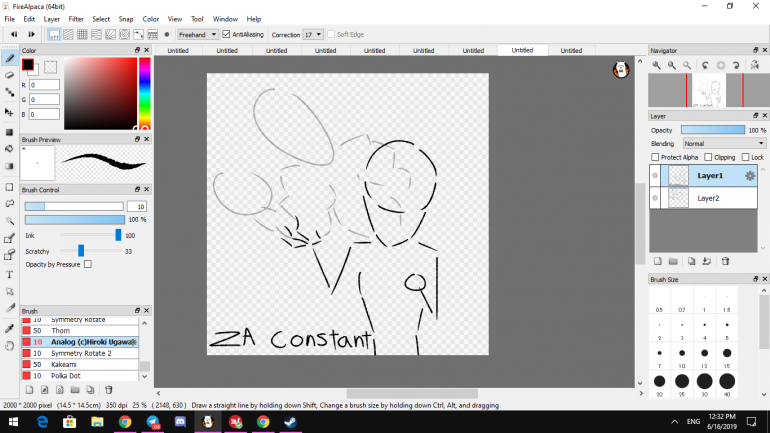Select the Hand tool
Viewport: 770px width, 433px height.
click(9, 346)
